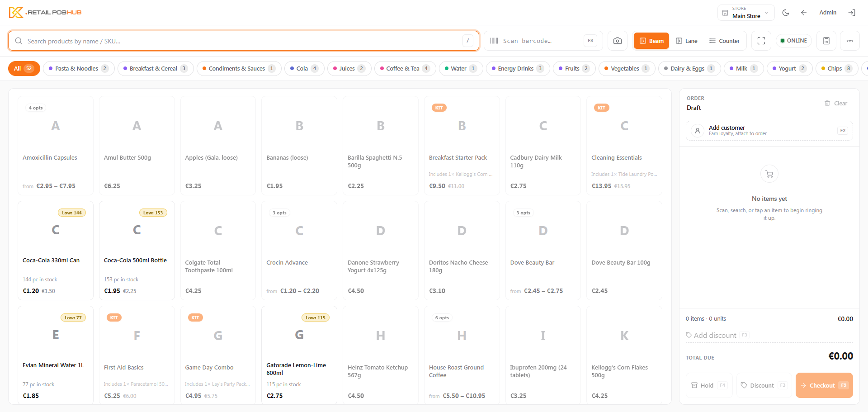Click the back arrow icon in header
The height and width of the screenshot is (412, 868).
tap(804, 13)
